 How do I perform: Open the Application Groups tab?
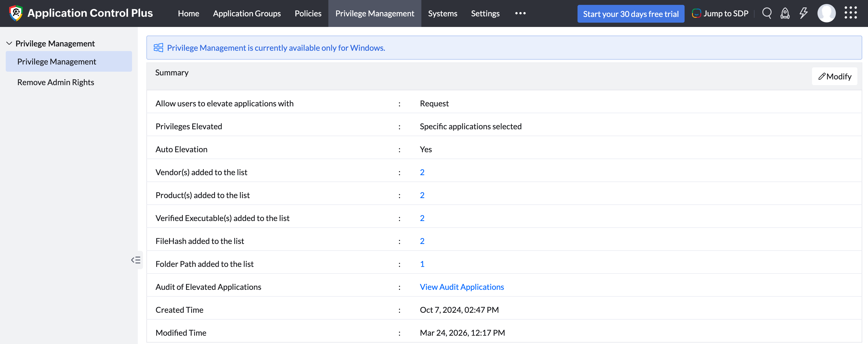247,13
